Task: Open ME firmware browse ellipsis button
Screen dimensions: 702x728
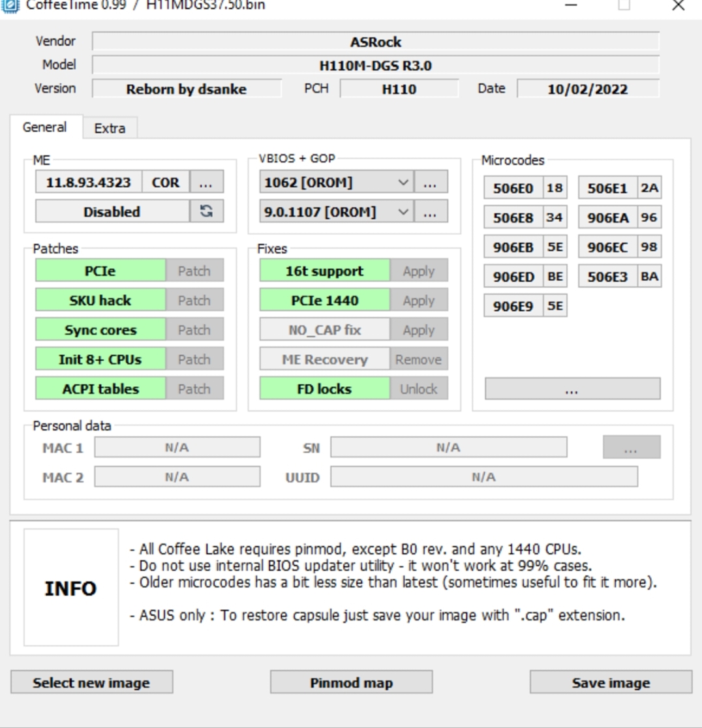Action: tap(206, 182)
